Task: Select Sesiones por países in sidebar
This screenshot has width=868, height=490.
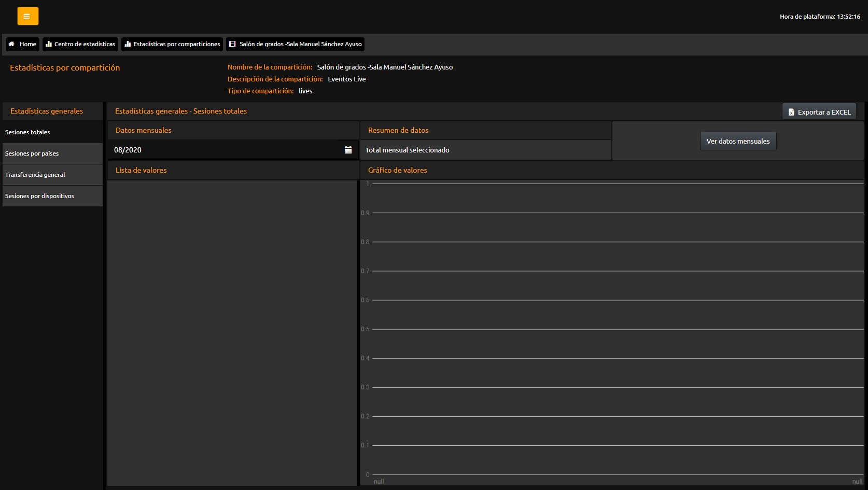Action: pos(52,153)
